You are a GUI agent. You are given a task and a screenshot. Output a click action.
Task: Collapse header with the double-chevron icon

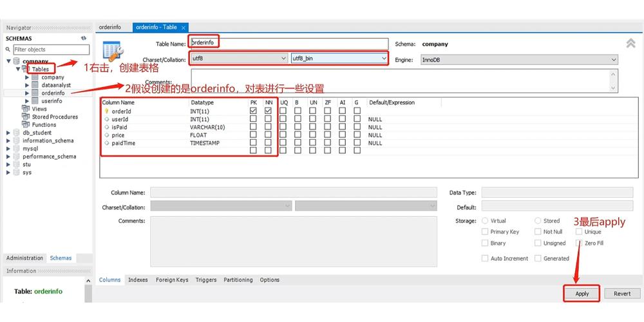pos(630,43)
